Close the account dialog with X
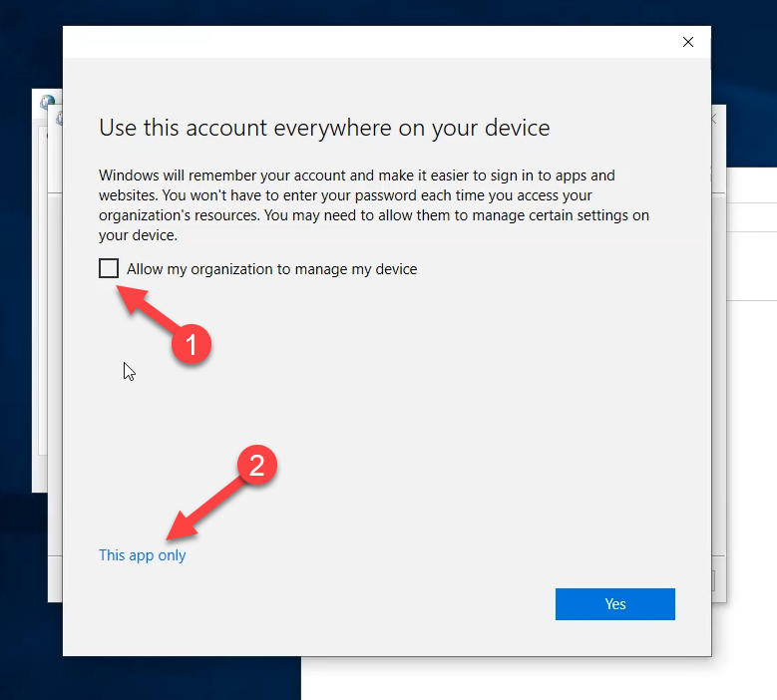 pyautogui.click(x=687, y=42)
